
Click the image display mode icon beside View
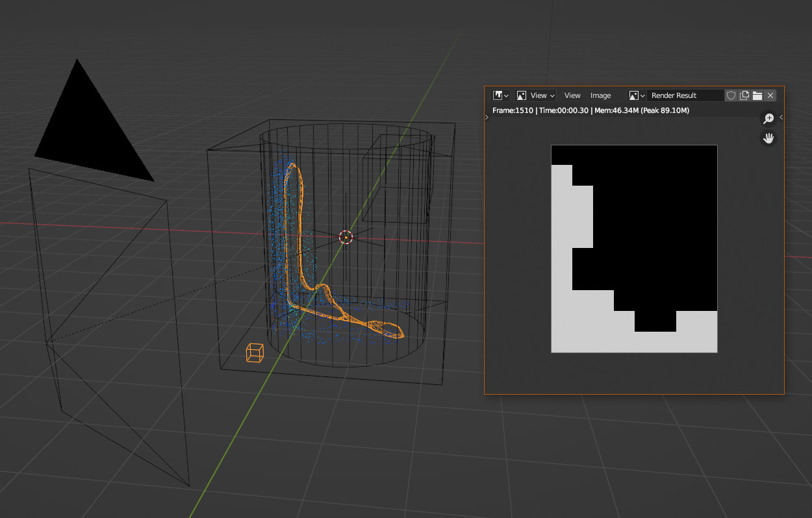coord(522,95)
